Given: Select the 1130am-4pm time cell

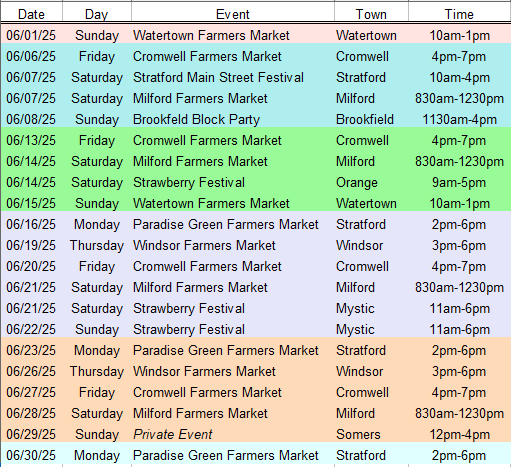Looking at the screenshot, I should point(459,119).
